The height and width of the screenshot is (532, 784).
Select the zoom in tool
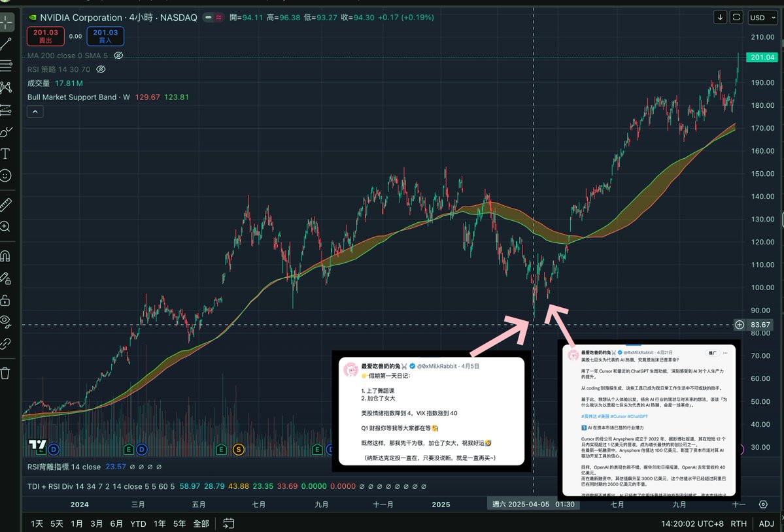(5, 226)
